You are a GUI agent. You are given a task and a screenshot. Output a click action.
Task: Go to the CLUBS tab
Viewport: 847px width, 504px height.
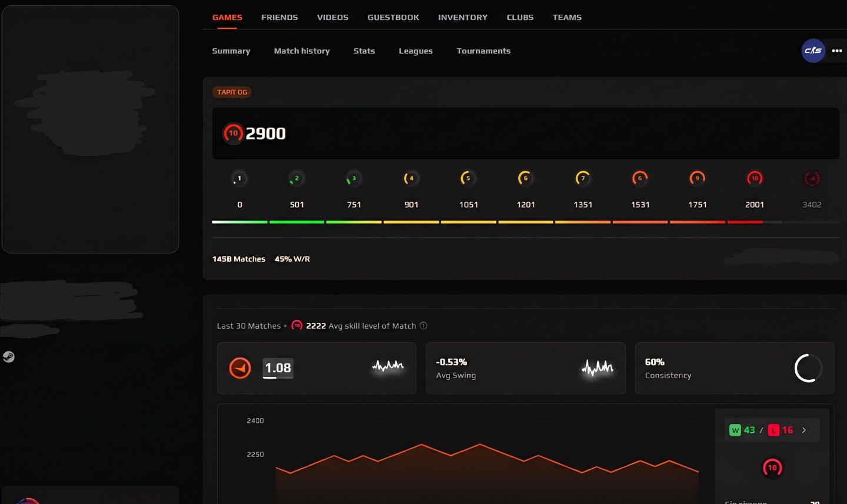pyautogui.click(x=520, y=18)
